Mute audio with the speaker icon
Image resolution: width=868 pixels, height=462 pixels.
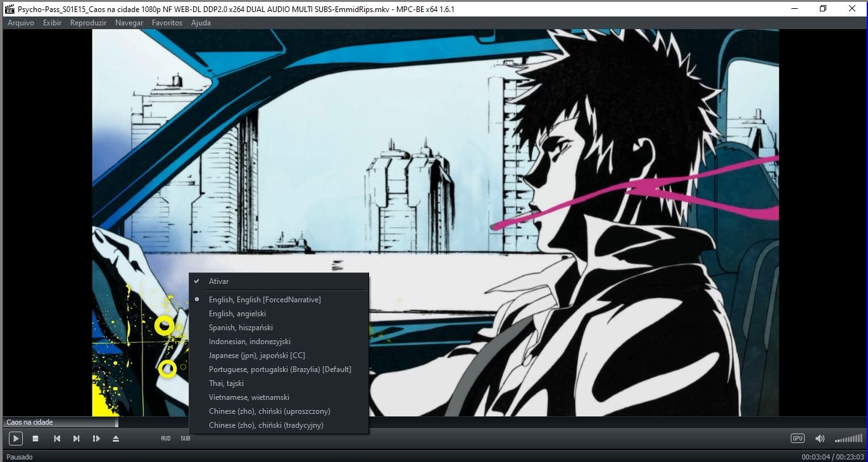coord(820,439)
